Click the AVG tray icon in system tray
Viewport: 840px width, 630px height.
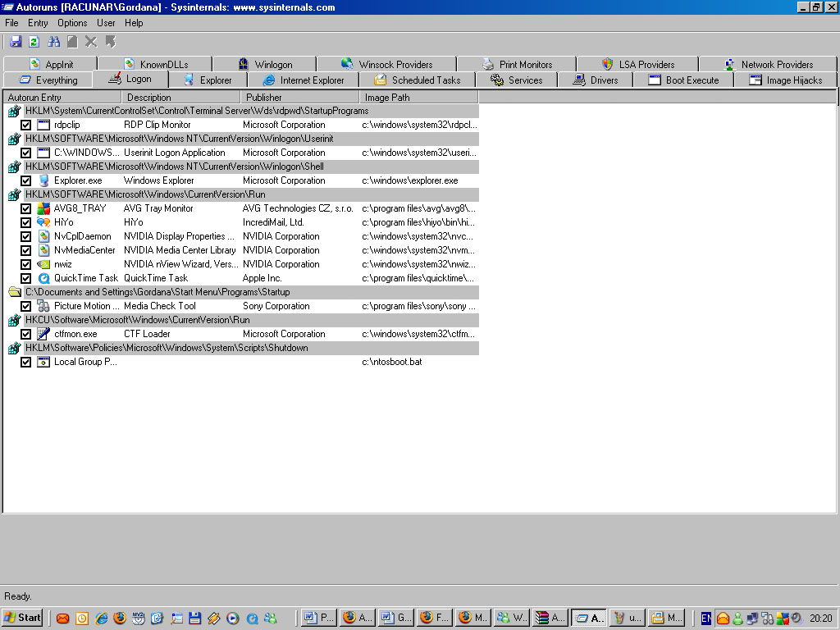point(782,619)
